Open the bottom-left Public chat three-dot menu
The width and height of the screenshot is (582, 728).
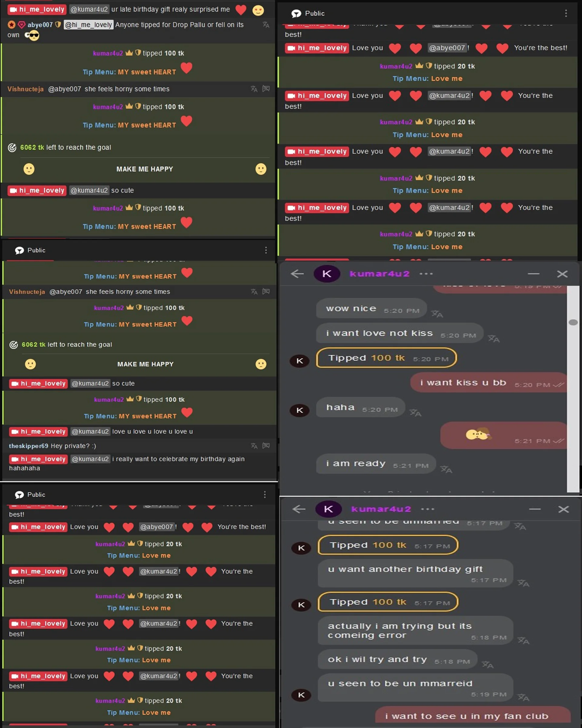tap(265, 494)
